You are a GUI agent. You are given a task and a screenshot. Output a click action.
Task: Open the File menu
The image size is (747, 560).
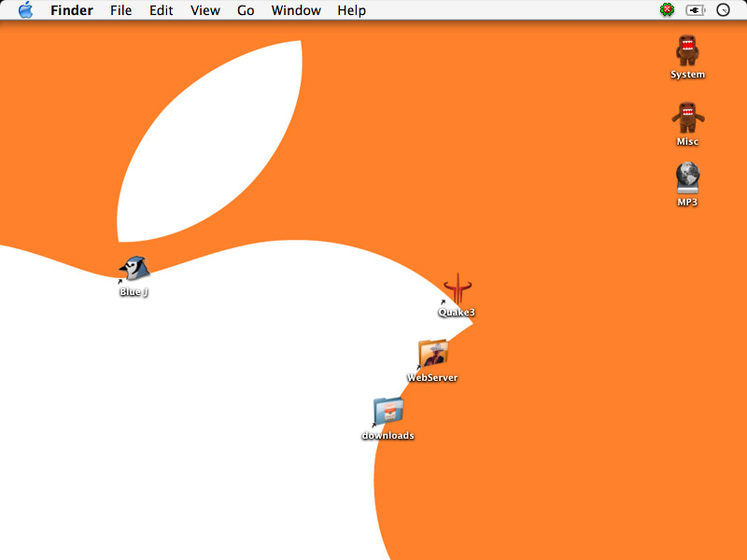121,10
